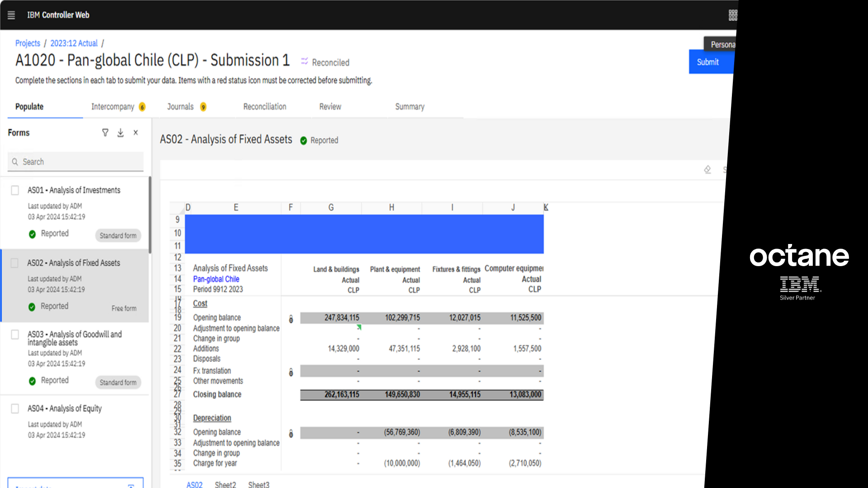This screenshot has height=488, width=868.
Task: Close the Forms panel with the X icon
Action: [x=136, y=132]
